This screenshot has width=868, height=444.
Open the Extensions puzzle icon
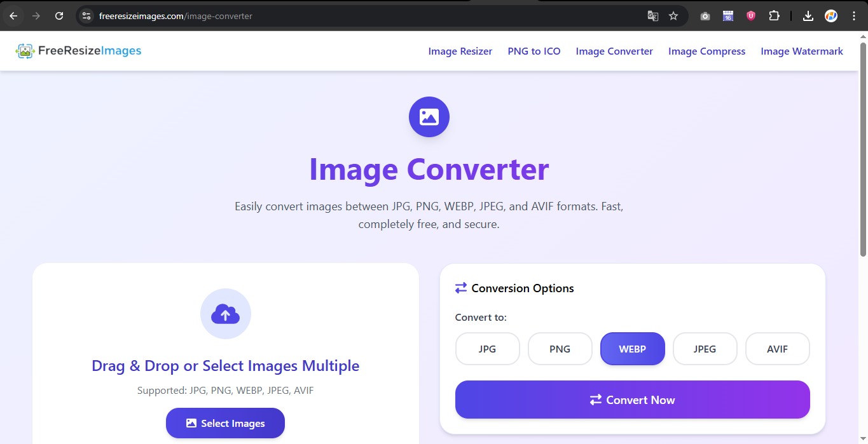[774, 16]
